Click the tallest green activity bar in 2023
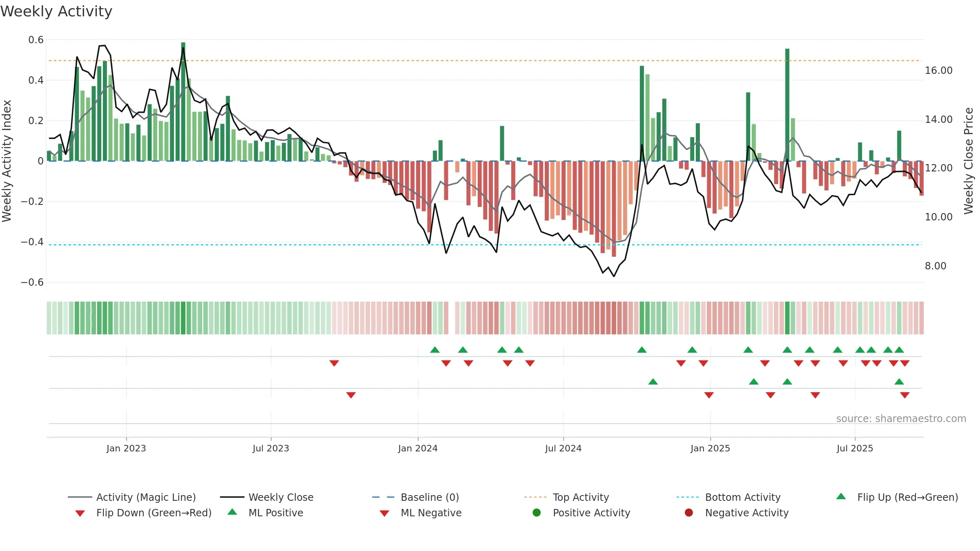 click(183, 102)
